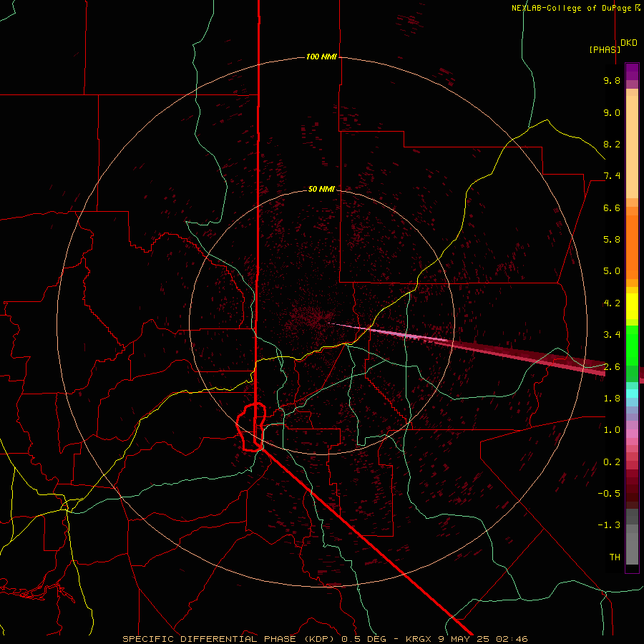The image size is (644, 644).
Task: Select the 2.6 scale value
Action: (612, 367)
